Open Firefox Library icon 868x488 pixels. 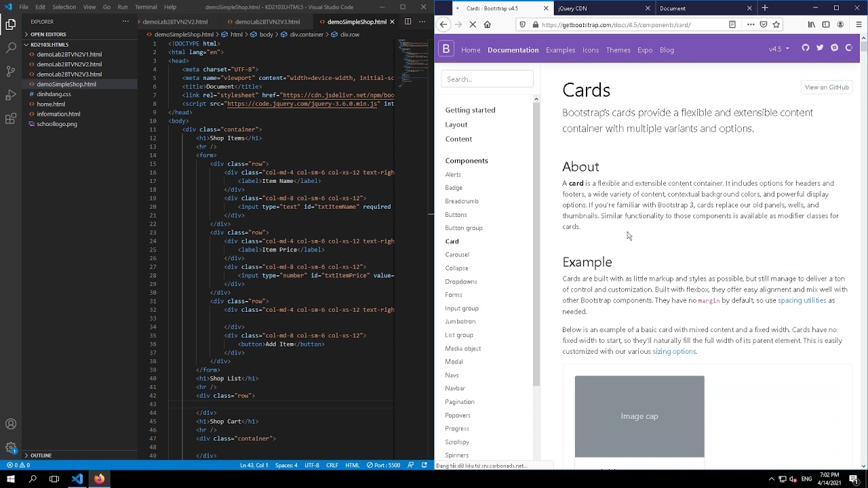(811, 24)
